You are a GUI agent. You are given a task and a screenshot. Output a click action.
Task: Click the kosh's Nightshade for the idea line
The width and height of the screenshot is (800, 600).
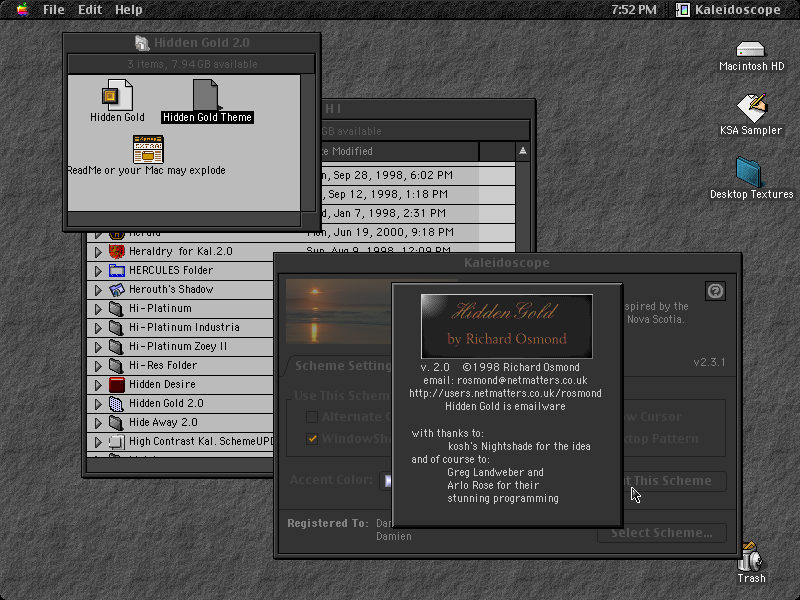(x=519, y=446)
